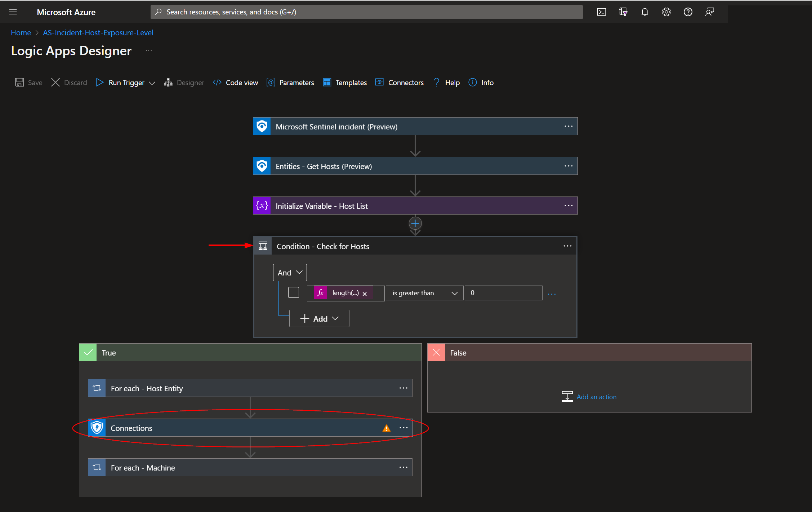Expand the For each - Host Entity step

coord(250,388)
